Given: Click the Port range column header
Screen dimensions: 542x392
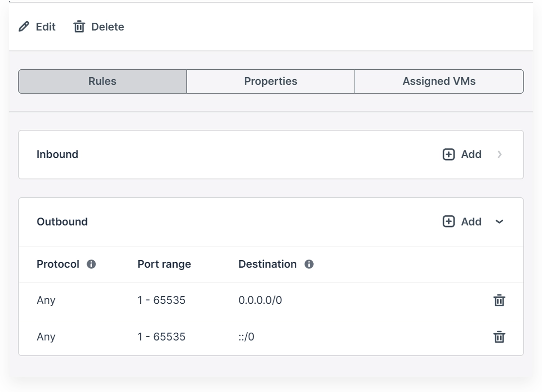Looking at the screenshot, I should 164,264.
